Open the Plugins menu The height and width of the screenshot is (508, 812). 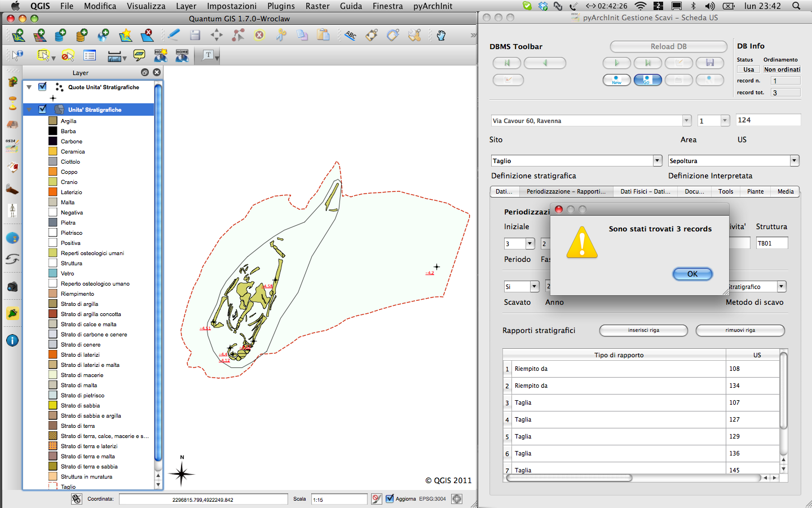[x=281, y=6]
